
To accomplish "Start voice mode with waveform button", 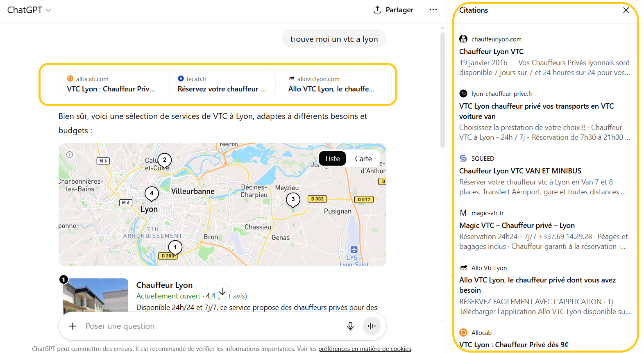I will tap(372, 326).
